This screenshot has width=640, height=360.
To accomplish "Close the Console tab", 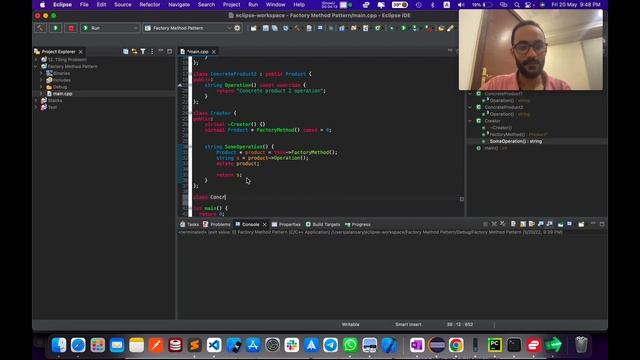I will pos(264,224).
